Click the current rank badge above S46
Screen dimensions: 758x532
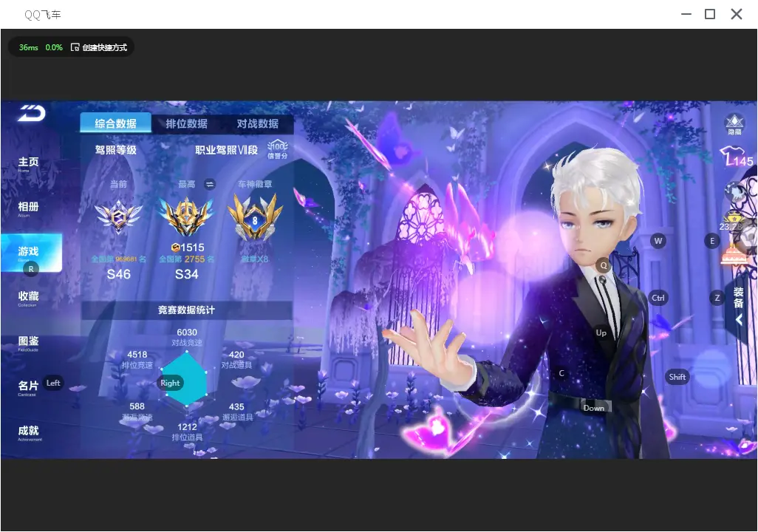[118, 216]
